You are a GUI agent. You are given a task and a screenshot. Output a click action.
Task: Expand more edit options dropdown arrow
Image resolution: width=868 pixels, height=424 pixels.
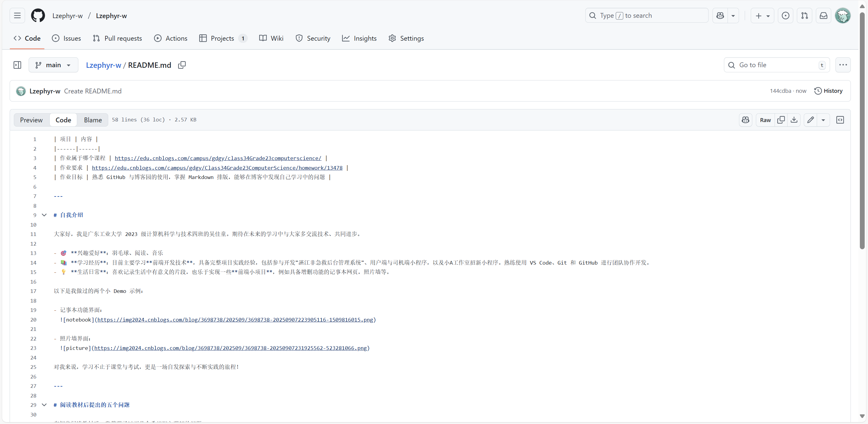tap(823, 120)
